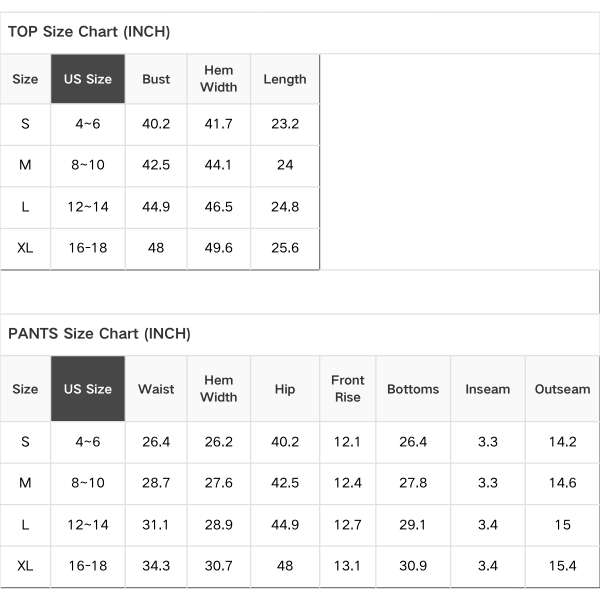Image resolution: width=600 pixels, height=600 pixels.
Task: Select the 34.3 waist cell for XL
Action: (156, 566)
